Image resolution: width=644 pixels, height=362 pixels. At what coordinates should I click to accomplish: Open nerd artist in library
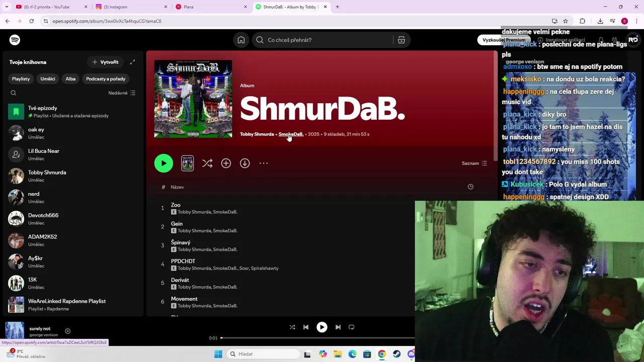pos(73,198)
